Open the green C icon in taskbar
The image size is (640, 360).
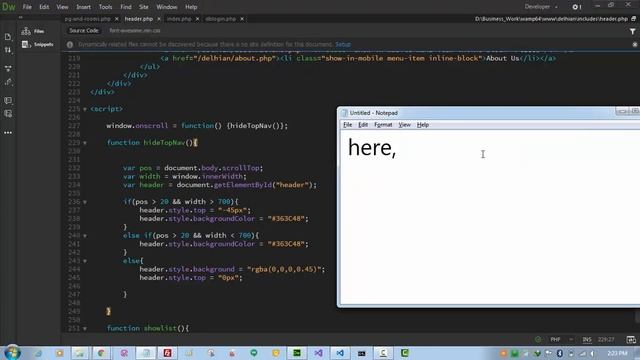coord(405,353)
